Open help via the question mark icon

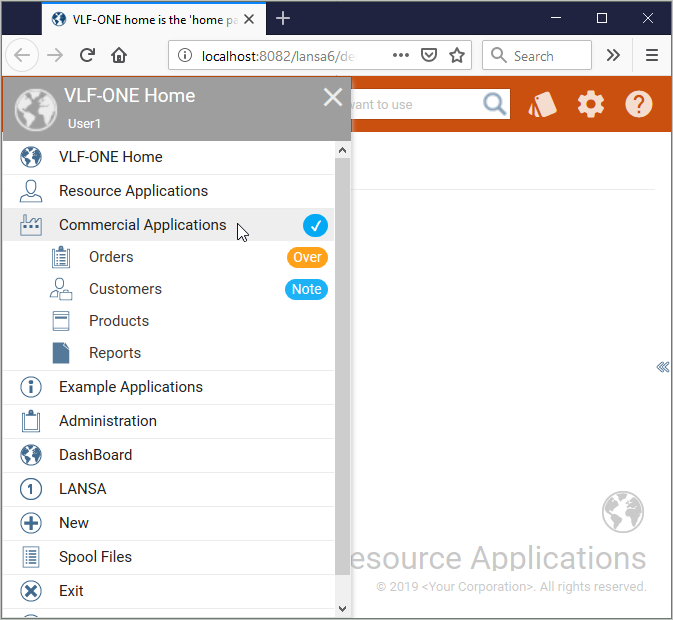coord(639,104)
